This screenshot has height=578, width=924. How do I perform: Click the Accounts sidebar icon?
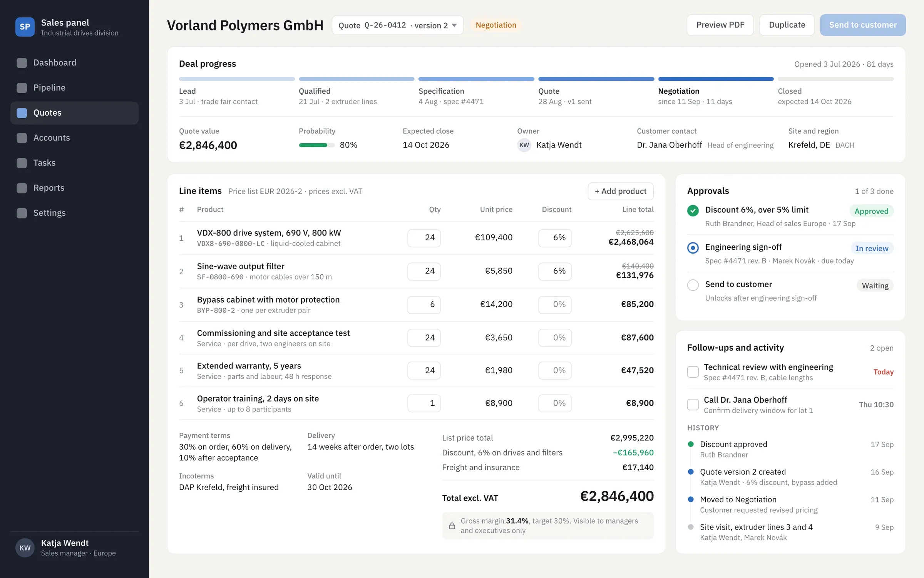(22, 138)
